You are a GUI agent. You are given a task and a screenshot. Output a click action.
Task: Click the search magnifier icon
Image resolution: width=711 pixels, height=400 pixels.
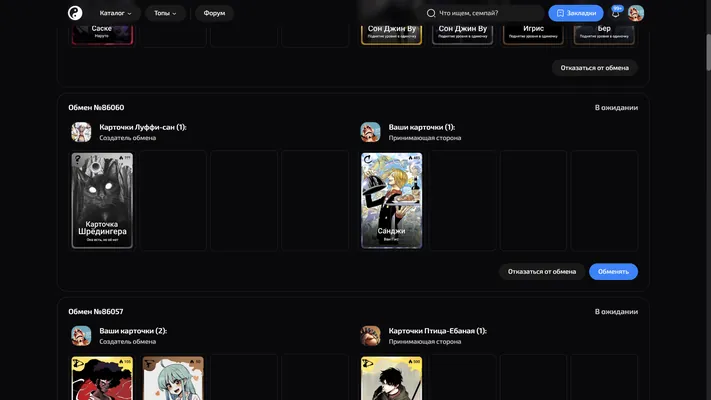pos(431,13)
